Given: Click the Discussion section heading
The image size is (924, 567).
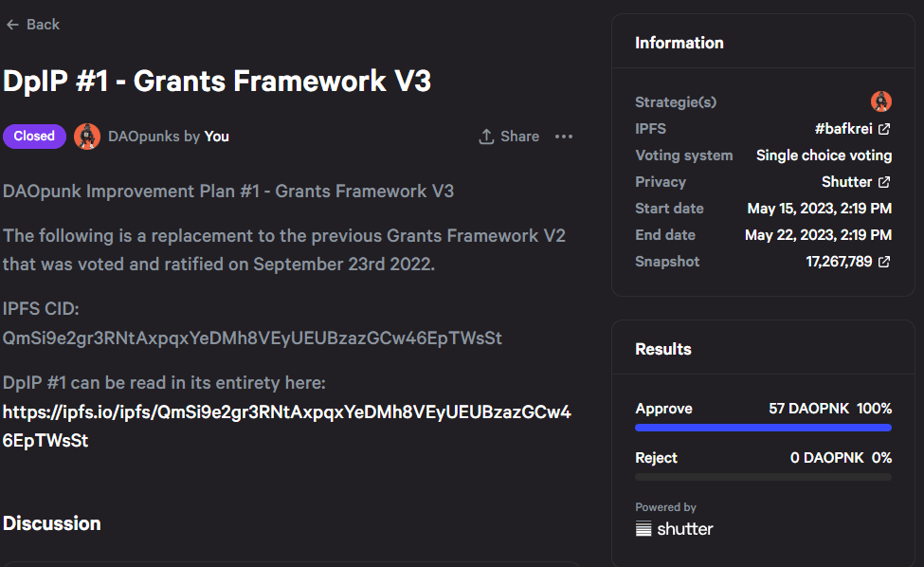Looking at the screenshot, I should pyautogui.click(x=52, y=523).
